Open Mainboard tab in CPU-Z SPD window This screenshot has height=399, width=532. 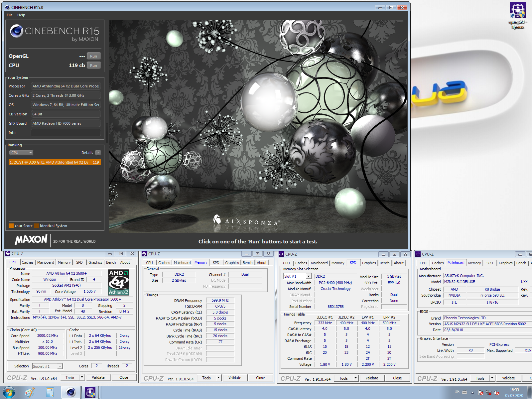[319, 263]
